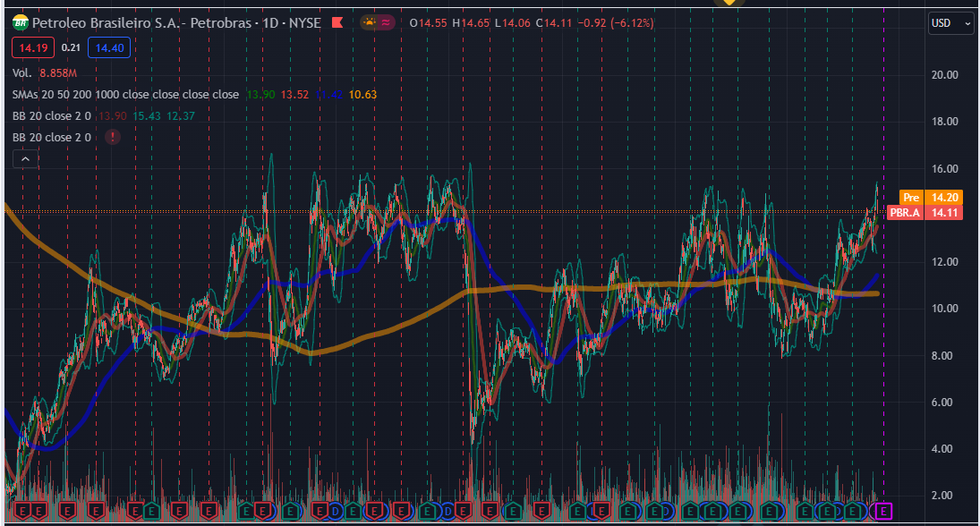Image resolution: width=980 pixels, height=526 pixels.
Task: Click the orange Pre 14.20 price label
Action: pyautogui.click(x=931, y=198)
